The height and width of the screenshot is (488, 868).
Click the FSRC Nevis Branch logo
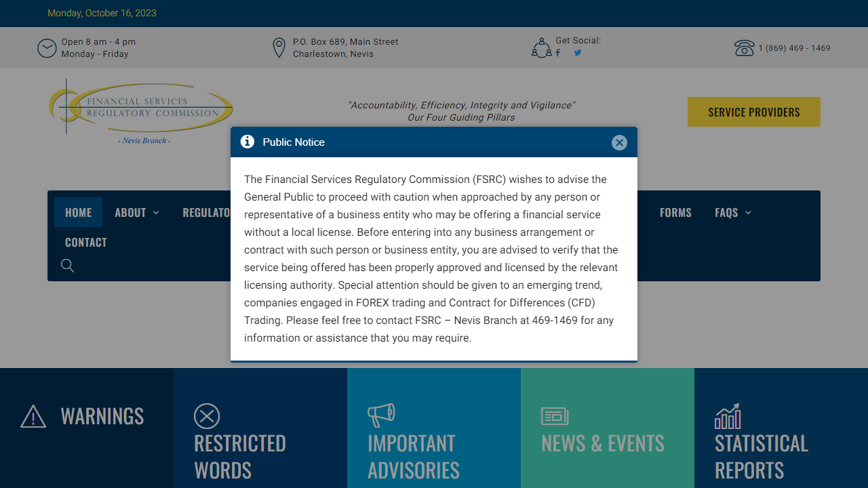[x=141, y=110]
